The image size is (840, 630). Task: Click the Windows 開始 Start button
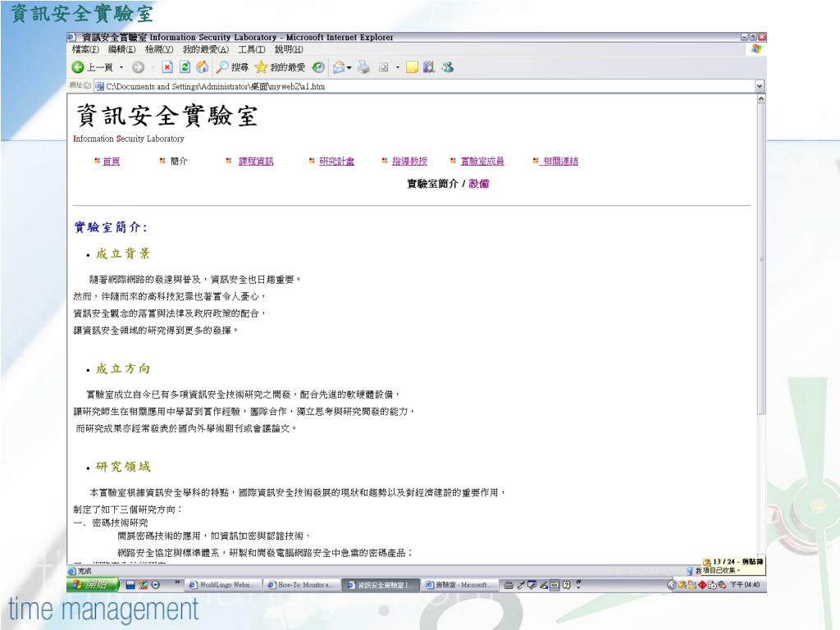[x=92, y=584]
